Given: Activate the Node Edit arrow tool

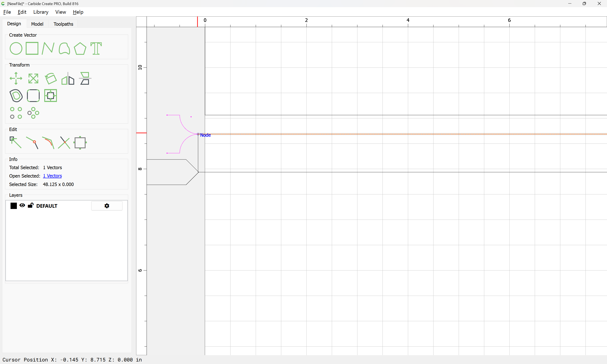Looking at the screenshot, I should pyautogui.click(x=15, y=143).
